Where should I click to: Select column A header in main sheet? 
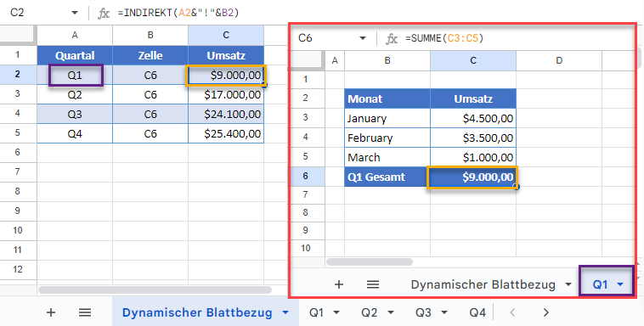point(75,36)
